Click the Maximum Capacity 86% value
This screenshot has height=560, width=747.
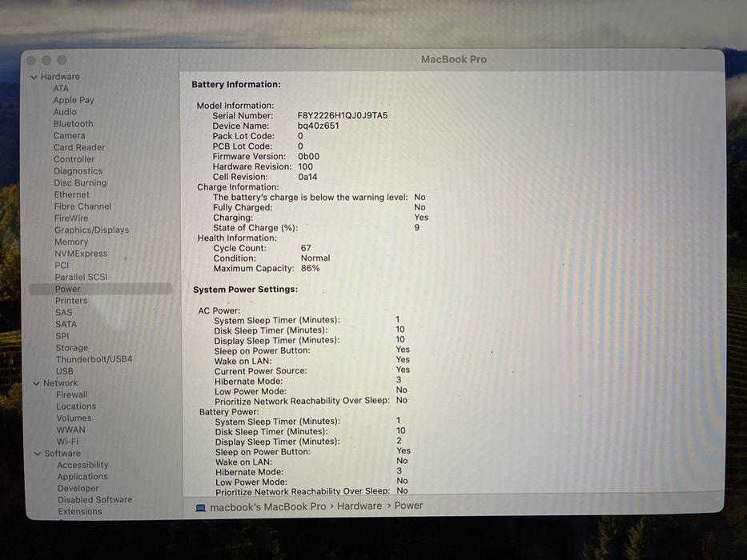click(310, 269)
